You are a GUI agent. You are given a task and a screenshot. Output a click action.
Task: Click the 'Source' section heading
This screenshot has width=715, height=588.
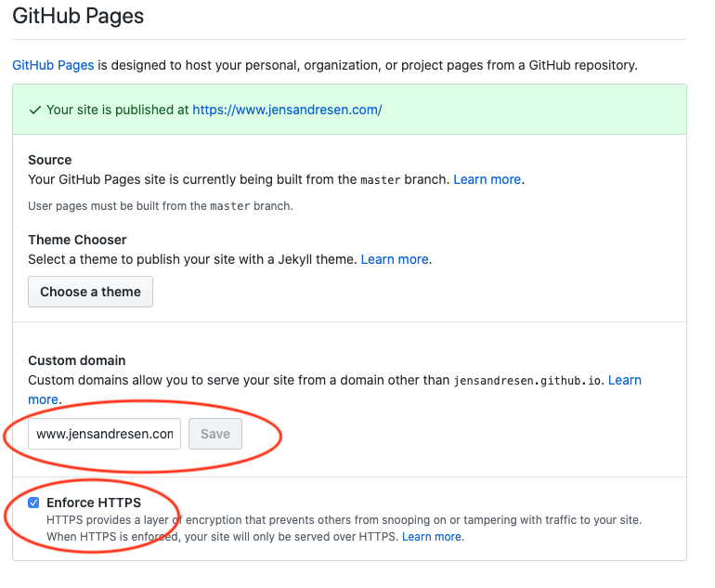50,160
